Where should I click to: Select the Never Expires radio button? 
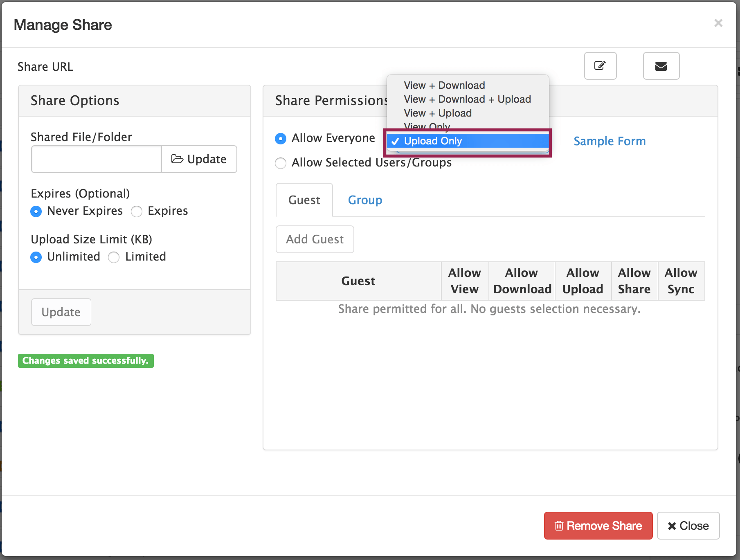[x=36, y=211]
